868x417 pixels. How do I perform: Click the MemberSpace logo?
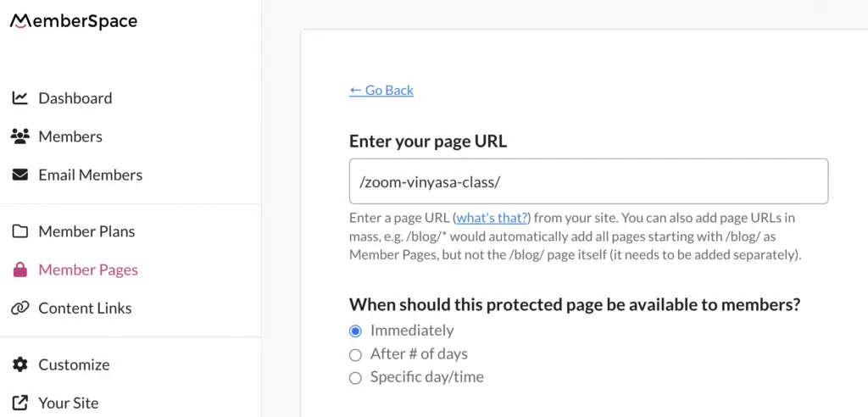(74, 21)
